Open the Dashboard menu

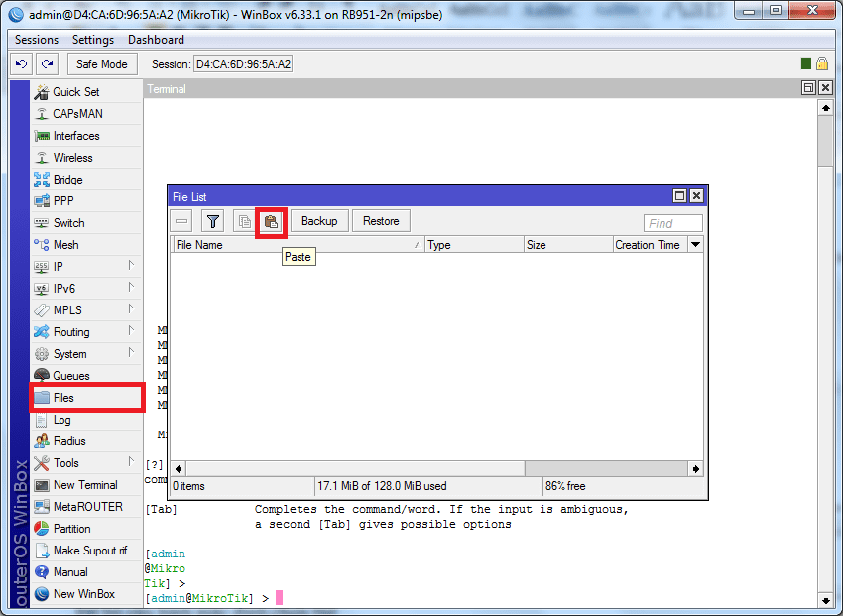156,40
